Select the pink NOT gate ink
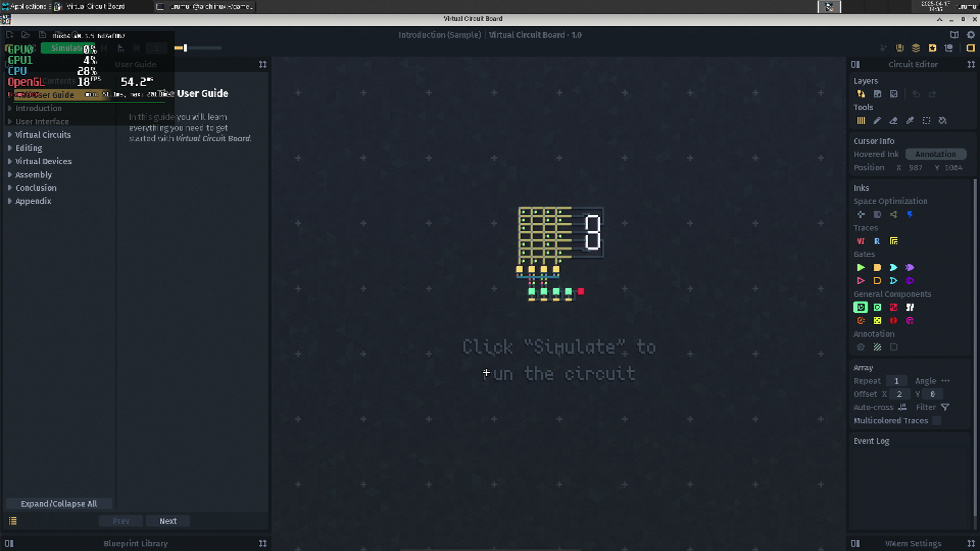The width and height of the screenshot is (980, 551). [x=861, y=281]
